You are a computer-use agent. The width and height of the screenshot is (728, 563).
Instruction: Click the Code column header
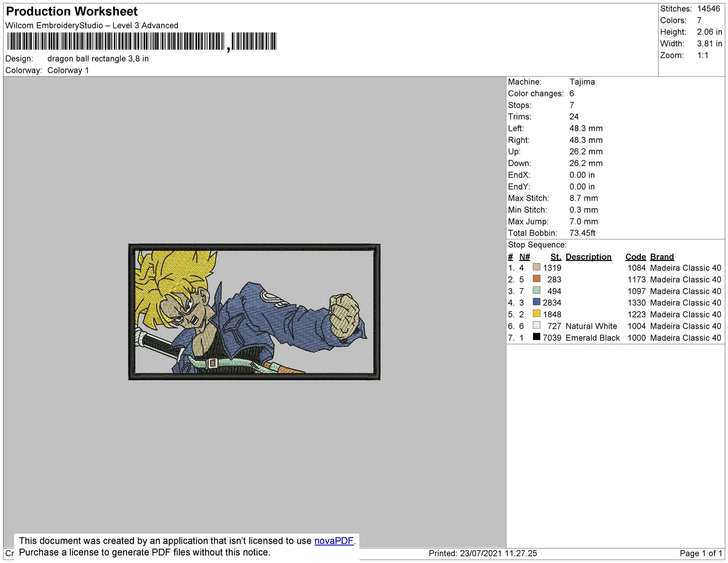[636, 257]
